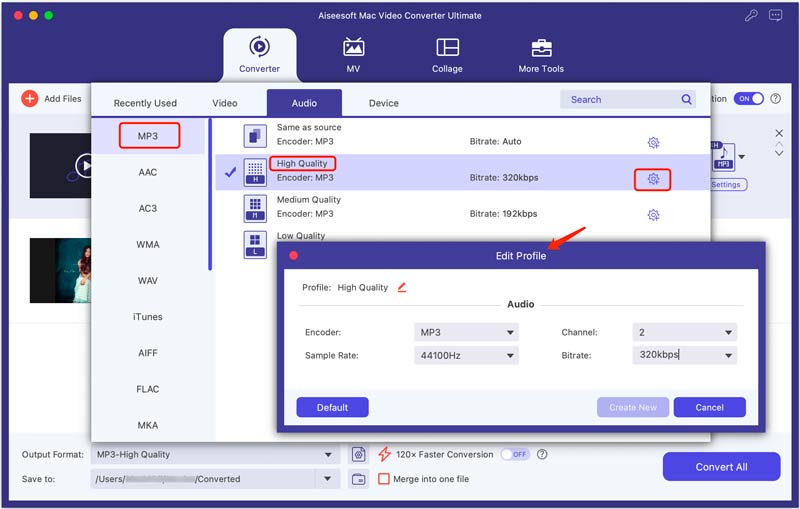Image resolution: width=800 pixels, height=509 pixels.
Task: Open settings gear for Same as source
Action: point(653,143)
